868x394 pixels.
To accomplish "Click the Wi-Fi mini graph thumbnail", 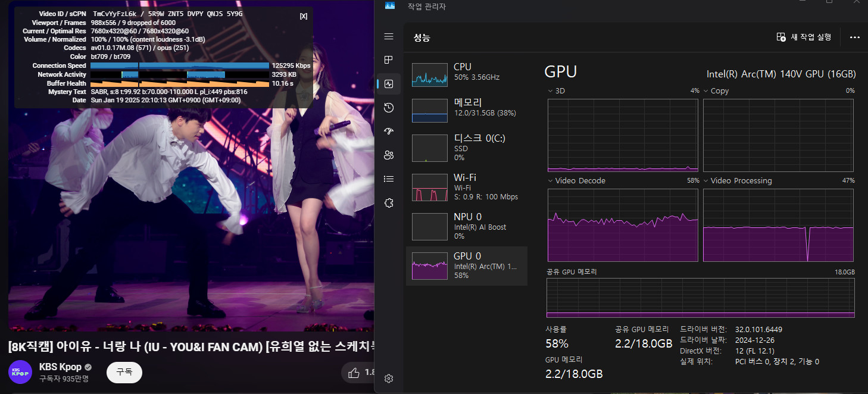I will [x=430, y=187].
